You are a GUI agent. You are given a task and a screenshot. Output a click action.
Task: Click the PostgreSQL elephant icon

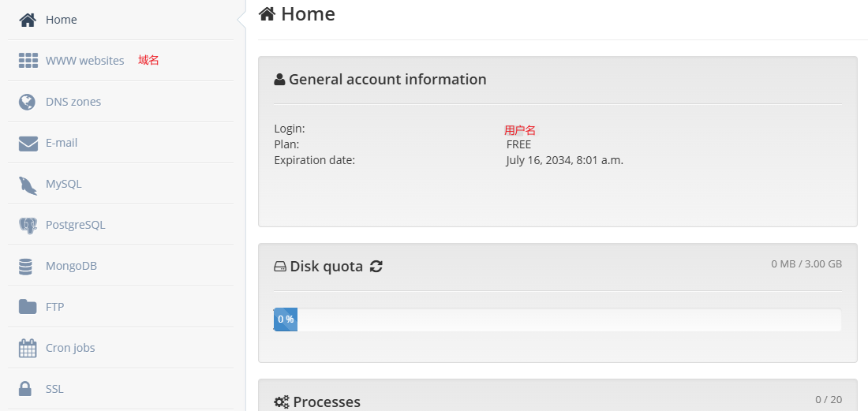tap(28, 226)
